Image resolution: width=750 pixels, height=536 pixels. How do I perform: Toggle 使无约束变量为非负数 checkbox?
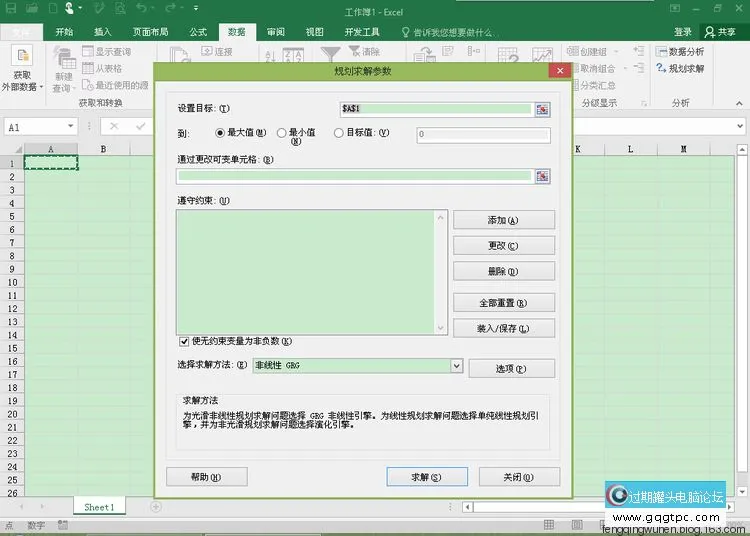[184, 341]
